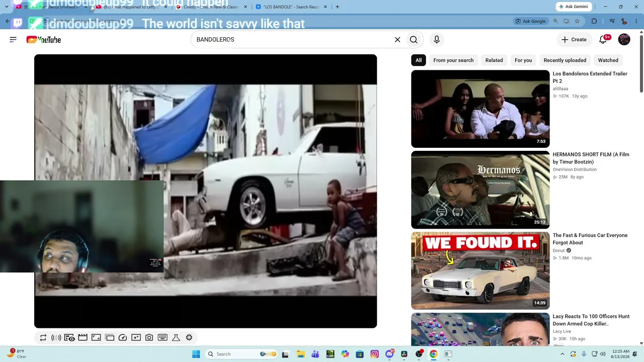Open the Create menu
Image resolution: width=644 pixels, height=362 pixels.
coord(574,40)
